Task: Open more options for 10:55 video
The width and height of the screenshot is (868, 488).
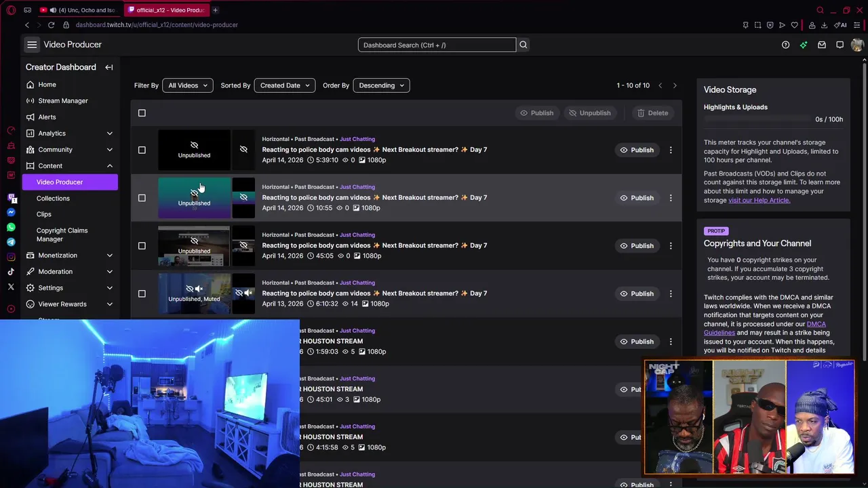Action: coord(671,198)
